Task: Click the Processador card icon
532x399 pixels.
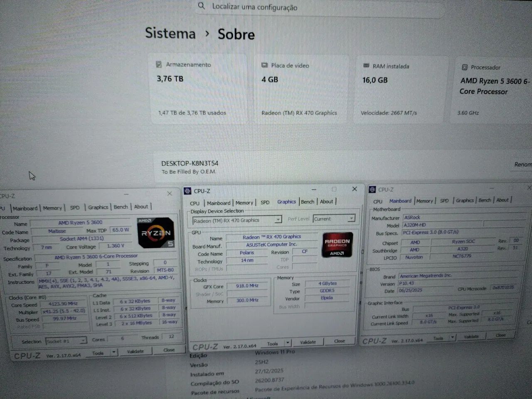Action: tap(465, 67)
